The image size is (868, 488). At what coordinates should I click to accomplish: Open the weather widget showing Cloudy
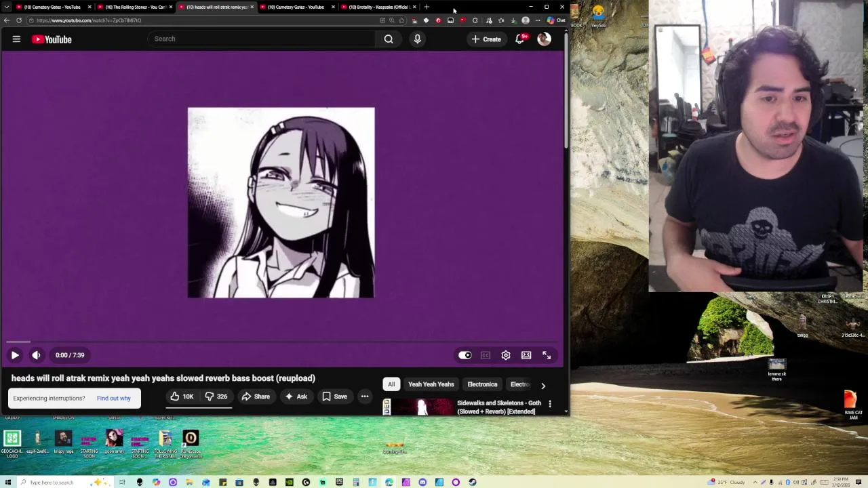pyautogui.click(x=726, y=482)
